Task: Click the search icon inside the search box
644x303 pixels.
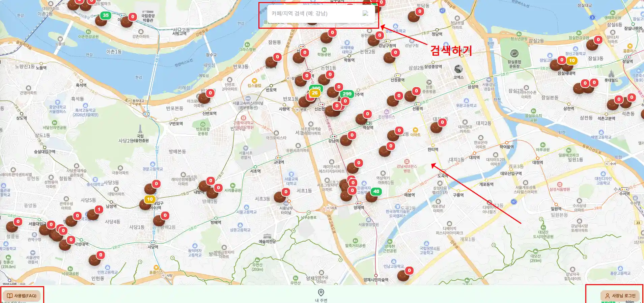Action: [365, 13]
